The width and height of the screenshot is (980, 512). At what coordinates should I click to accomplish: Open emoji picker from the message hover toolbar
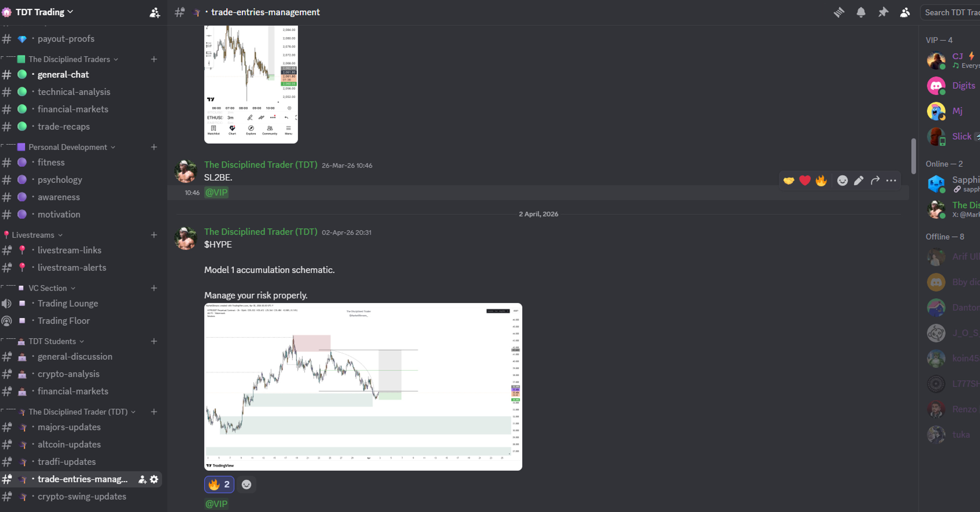tap(842, 181)
